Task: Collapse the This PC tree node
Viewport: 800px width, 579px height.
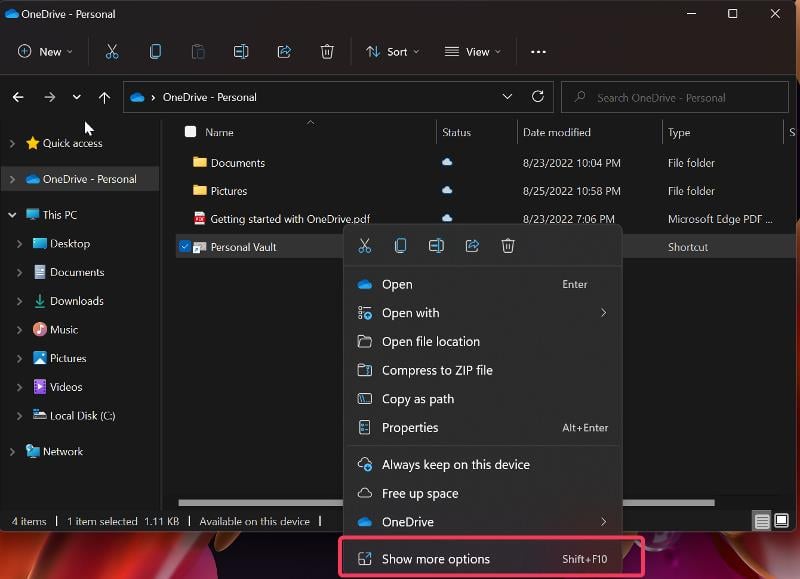Action: pos(12,215)
